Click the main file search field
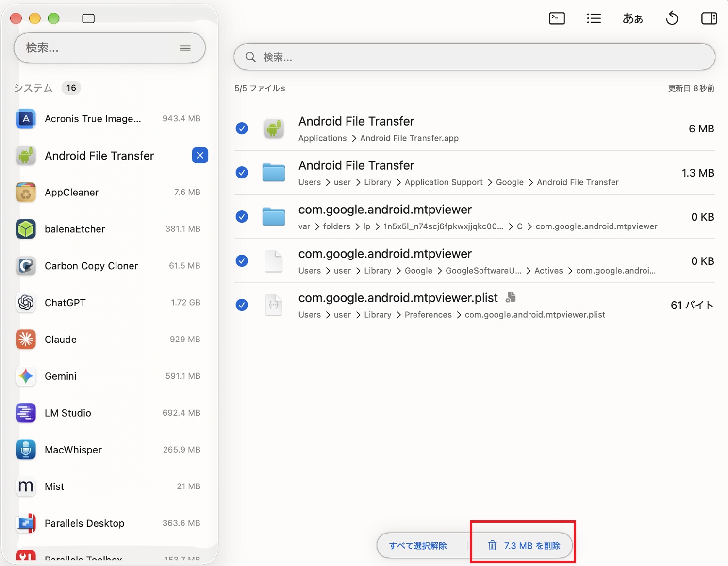This screenshot has width=728, height=566. click(x=475, y=57)
